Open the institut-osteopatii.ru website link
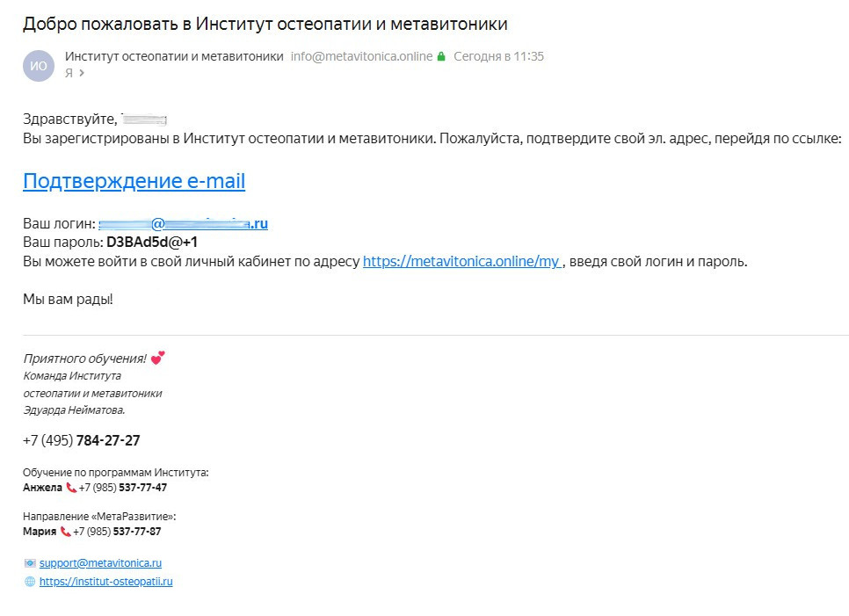The width and height of the screenshot is (849, 616). pos(106,582)
